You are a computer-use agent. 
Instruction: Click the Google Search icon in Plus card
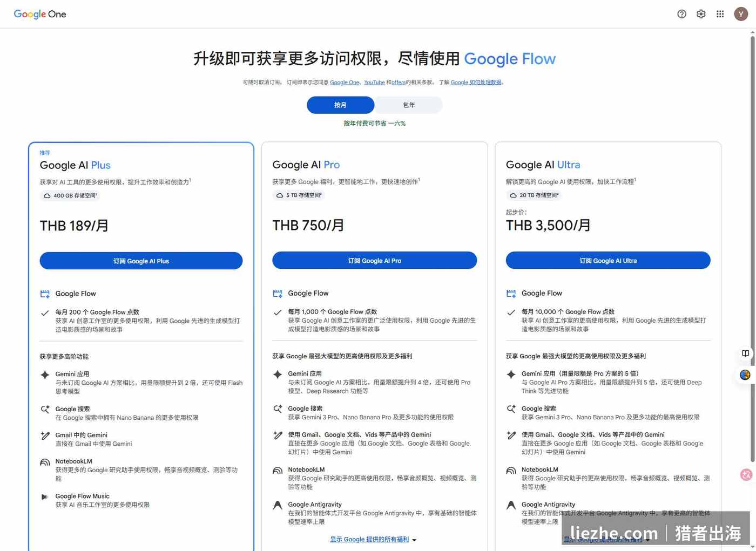tap(45, 410)
